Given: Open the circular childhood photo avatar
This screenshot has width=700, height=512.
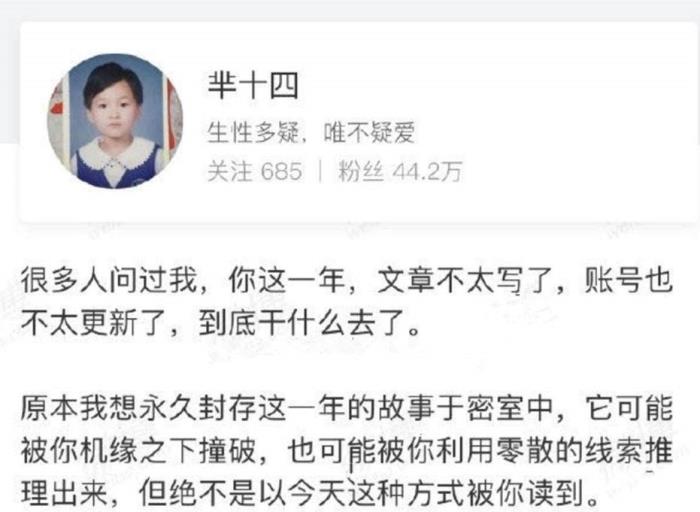Looking at the screenshot, I should pos(115,121).
